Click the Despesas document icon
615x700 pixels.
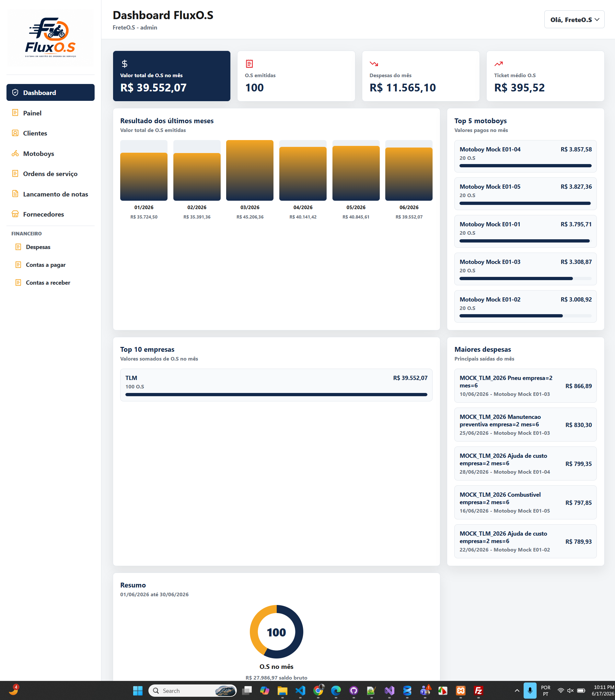click(x=18, y=247)
